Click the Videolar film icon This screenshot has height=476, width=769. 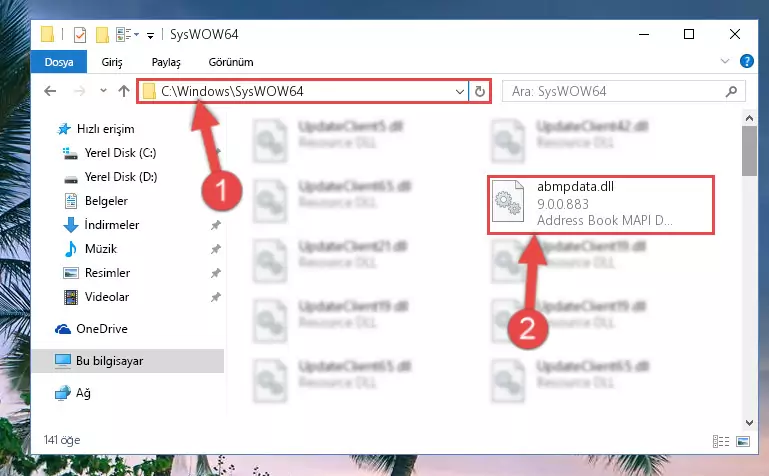[71, 297]
